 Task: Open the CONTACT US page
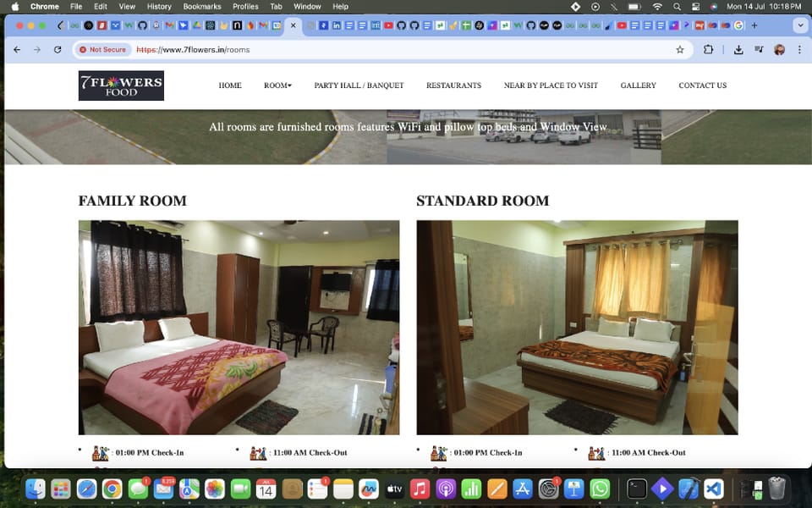click(x=703, y=86)
